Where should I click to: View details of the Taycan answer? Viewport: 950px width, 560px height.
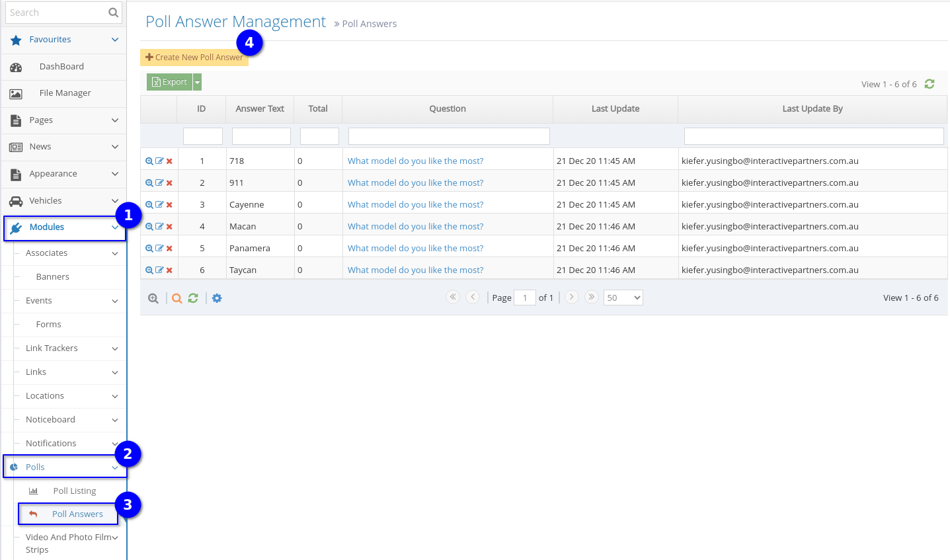[x=149, y=270]
